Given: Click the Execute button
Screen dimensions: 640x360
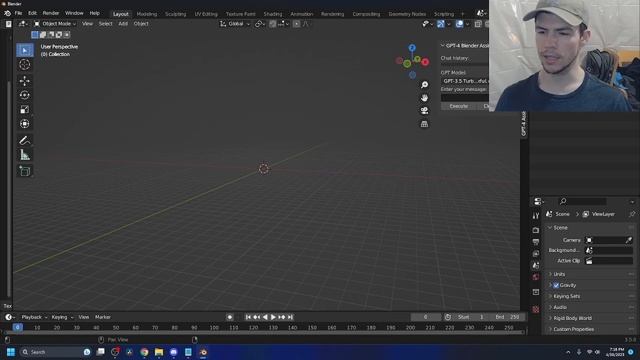Looking at the screenshot, I should coord(459,106).
